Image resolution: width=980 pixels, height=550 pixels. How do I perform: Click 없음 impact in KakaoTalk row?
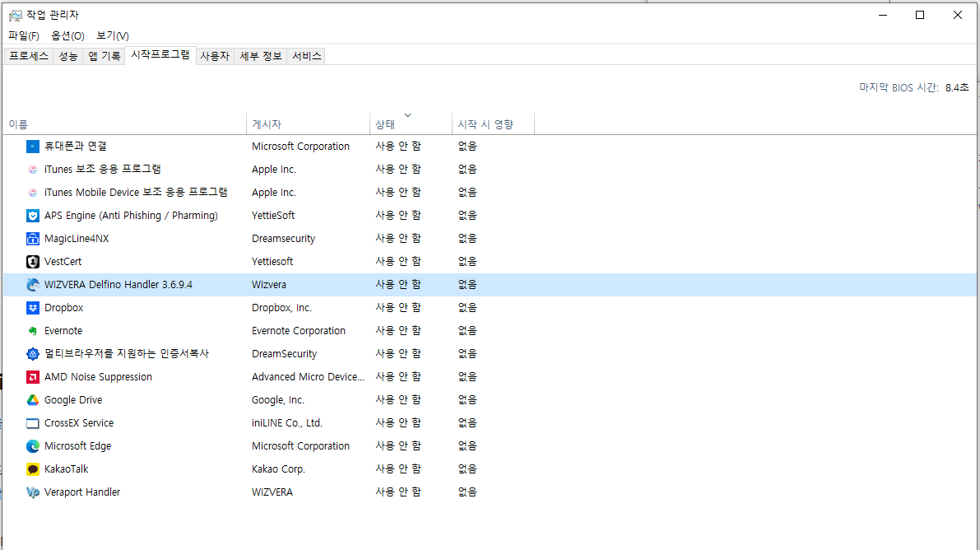click(467, 469)
